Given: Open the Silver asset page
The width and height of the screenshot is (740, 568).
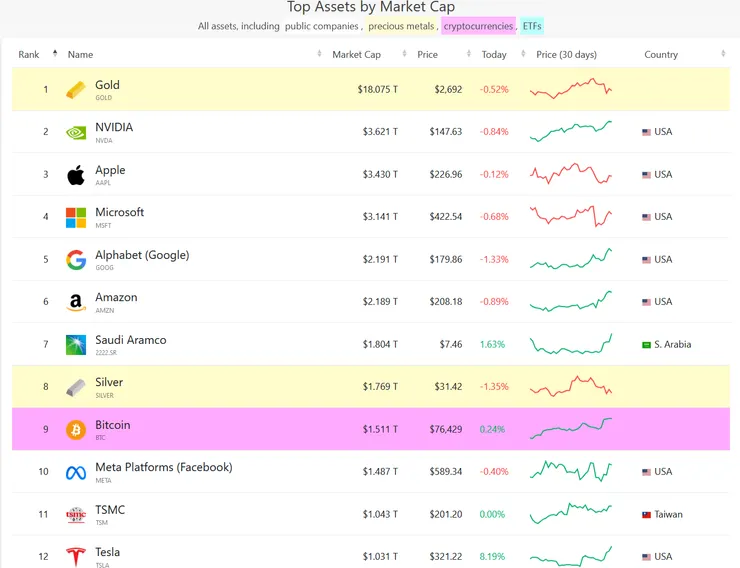Looking at the screenshot, I should 109,382.
